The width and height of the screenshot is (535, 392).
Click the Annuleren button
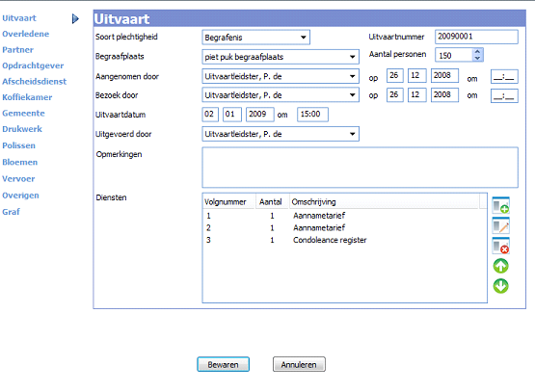point(299,364)
